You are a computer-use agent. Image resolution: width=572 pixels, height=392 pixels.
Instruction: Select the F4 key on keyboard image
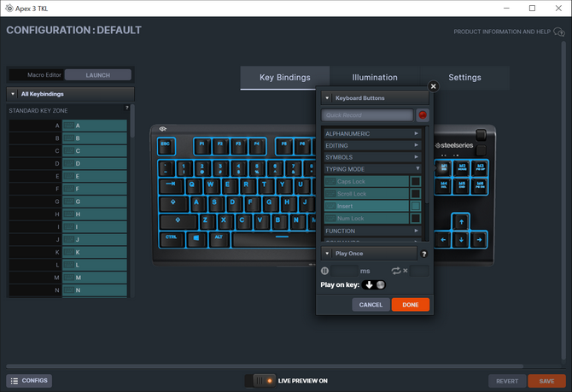(x=257, y=146)
